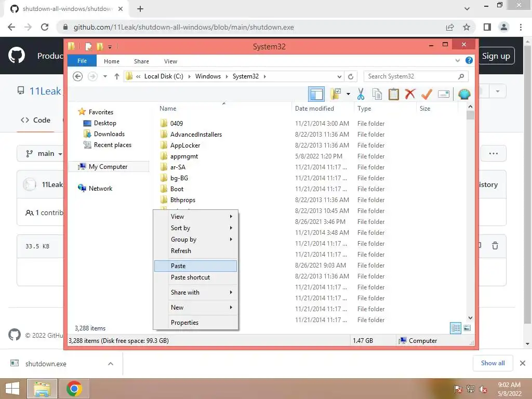Switch to Details view icon
The width and height of the screenshot is (532, 399).
coord(456,328)
